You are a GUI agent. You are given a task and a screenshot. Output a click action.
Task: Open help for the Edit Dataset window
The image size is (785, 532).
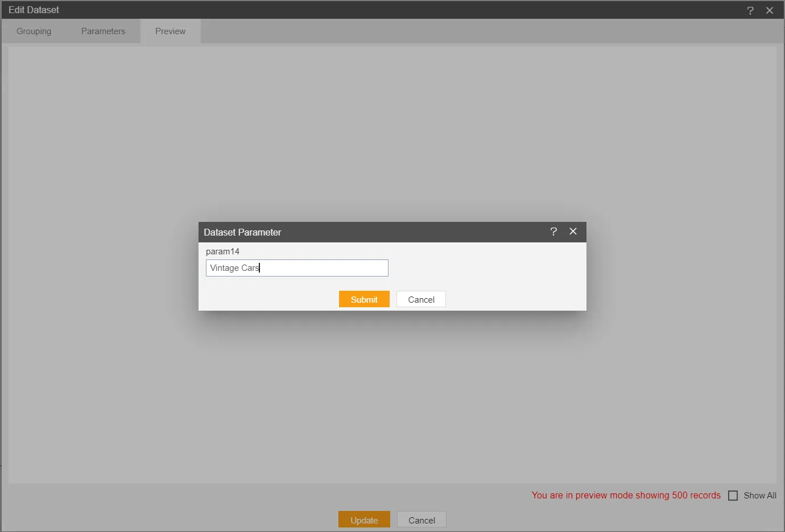coord(750,10)
